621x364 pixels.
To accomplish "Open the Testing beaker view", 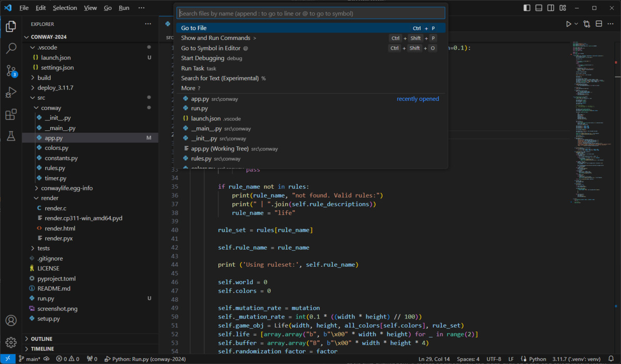I will pyautogui.click(x=11, y=136).
